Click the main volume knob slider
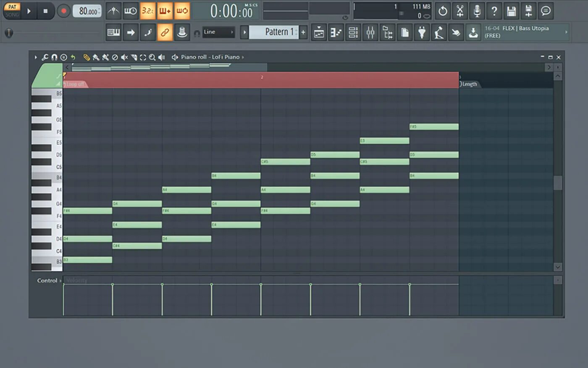The image size is (588, 368). 9,32
